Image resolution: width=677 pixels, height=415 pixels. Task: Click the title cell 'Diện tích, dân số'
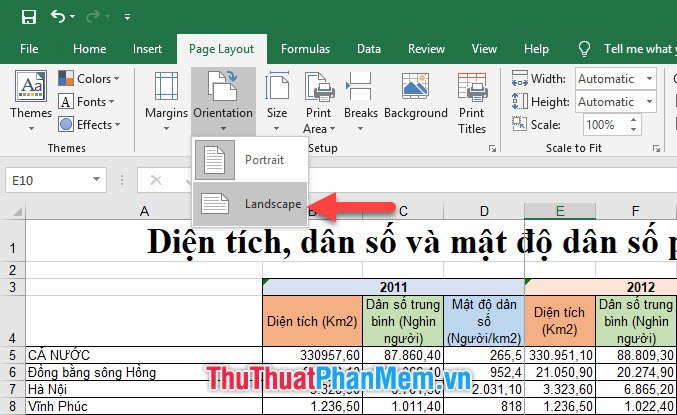351,241
